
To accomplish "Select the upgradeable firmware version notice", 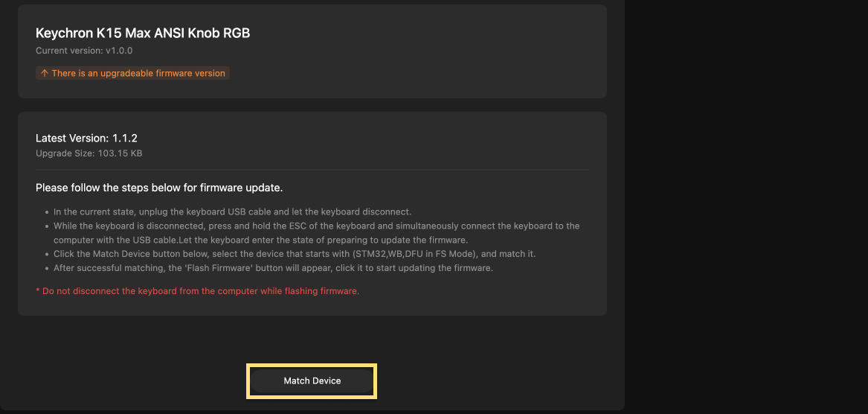I will tap(138, 74).
